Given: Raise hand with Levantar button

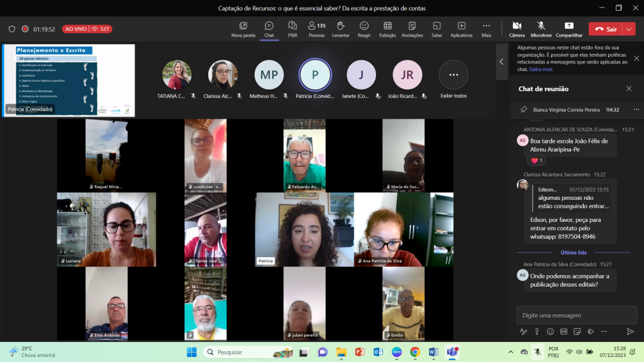Looking at the screenshot, I should (x=340, y=30).
